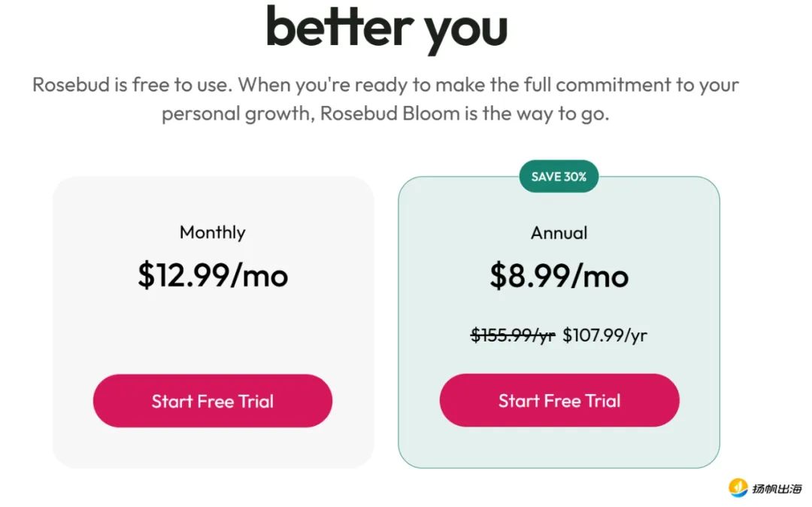Select the Annual plan card title
Screen dimensions: 812x507
(559, 233)
